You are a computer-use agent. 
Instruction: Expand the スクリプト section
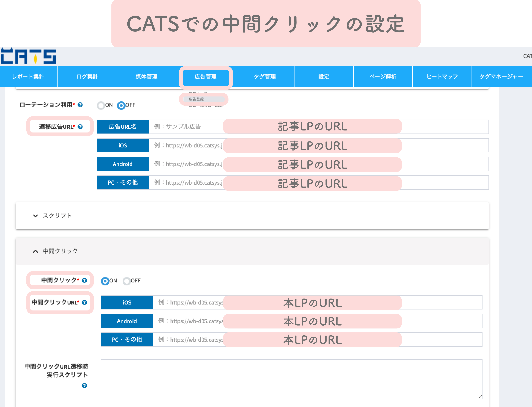252,216
